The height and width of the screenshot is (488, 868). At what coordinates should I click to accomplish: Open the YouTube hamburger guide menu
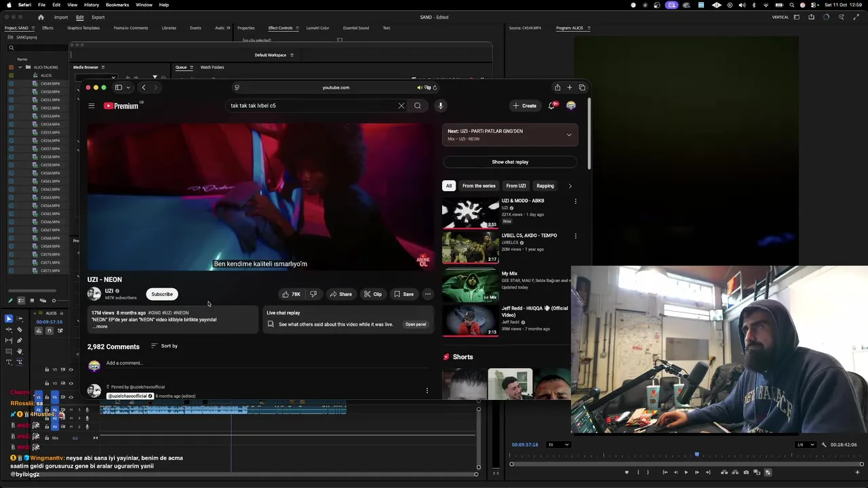click(92, 106)
